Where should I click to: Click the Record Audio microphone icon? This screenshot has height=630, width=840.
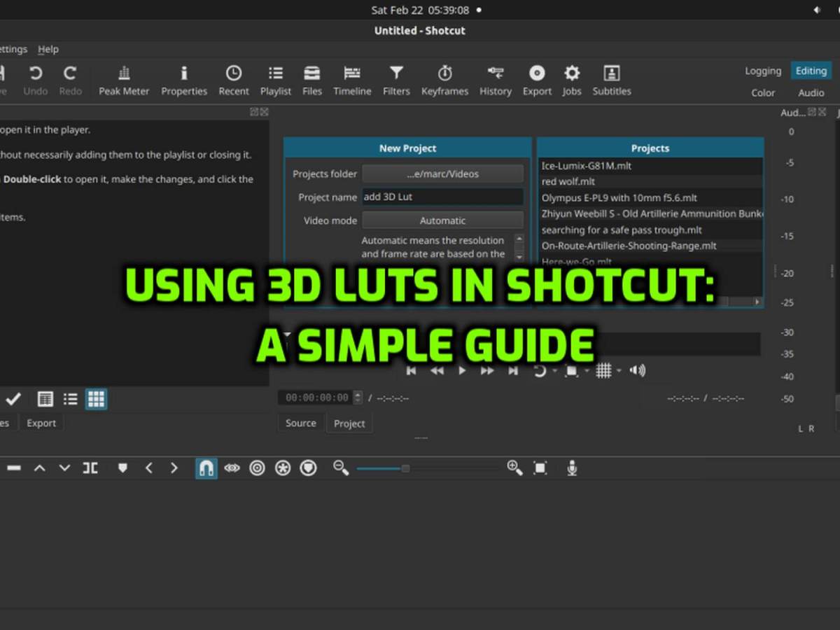572,468
